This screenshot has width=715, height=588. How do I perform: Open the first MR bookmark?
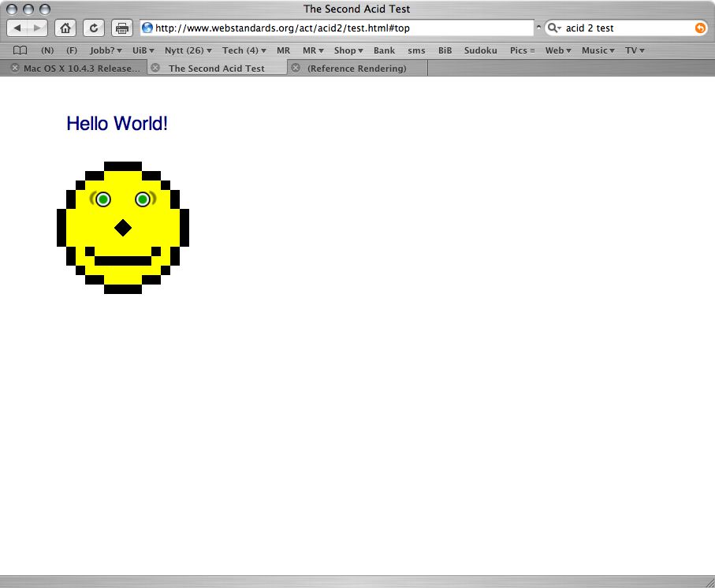pos(283,50)
